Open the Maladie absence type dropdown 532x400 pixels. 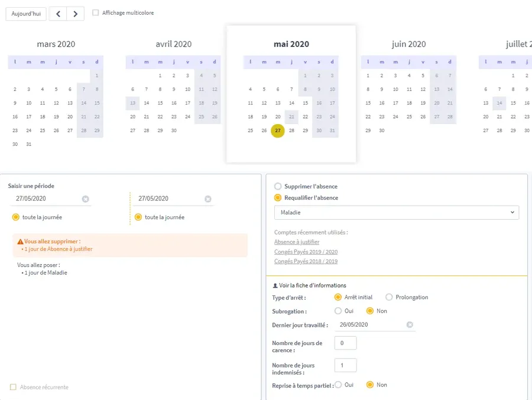click(x=396, y=212)
